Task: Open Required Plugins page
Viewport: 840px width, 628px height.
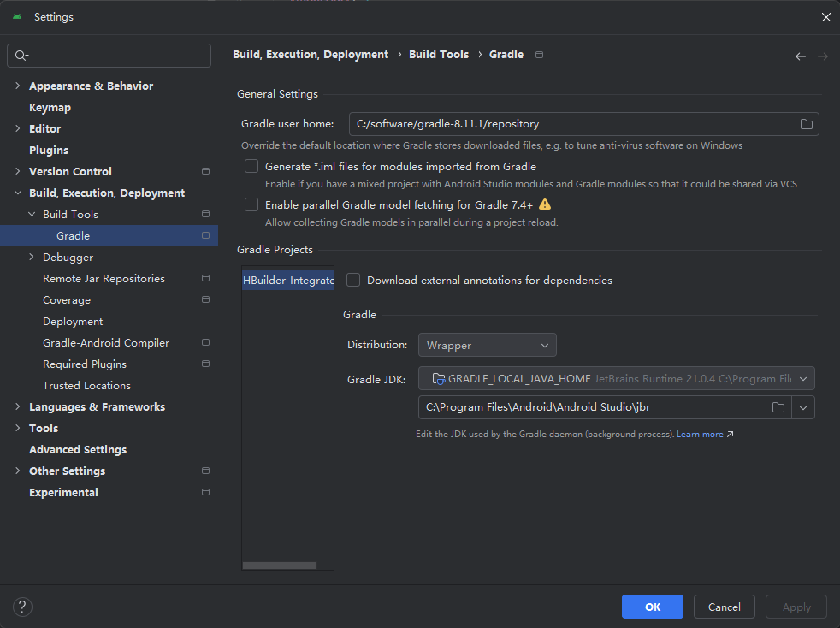Action: pos(85,364)
